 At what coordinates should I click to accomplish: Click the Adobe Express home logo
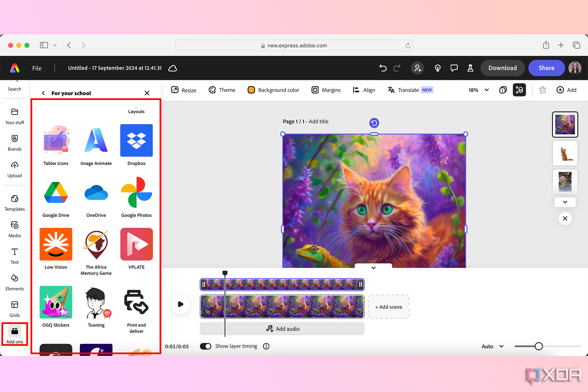point(15,68)
